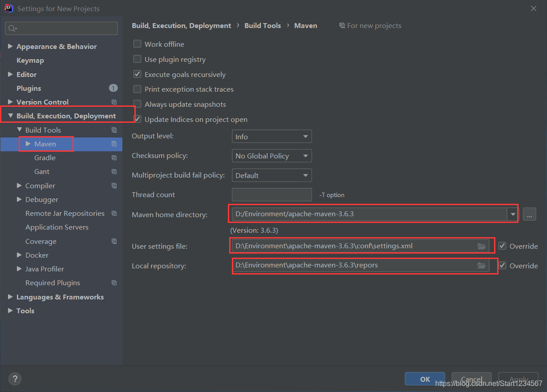
Task: Open the Output level dropdown
Action: (x=271, y=137)
